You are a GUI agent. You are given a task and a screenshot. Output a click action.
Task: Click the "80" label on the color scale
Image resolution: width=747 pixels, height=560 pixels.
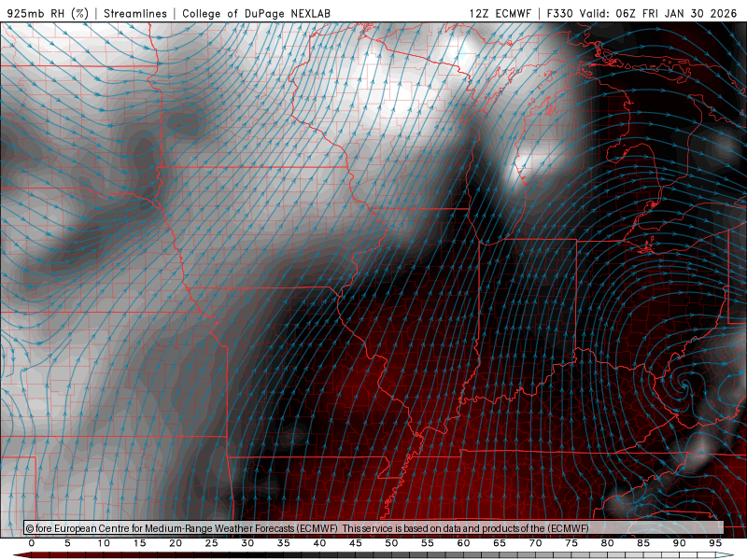point(607,543)
